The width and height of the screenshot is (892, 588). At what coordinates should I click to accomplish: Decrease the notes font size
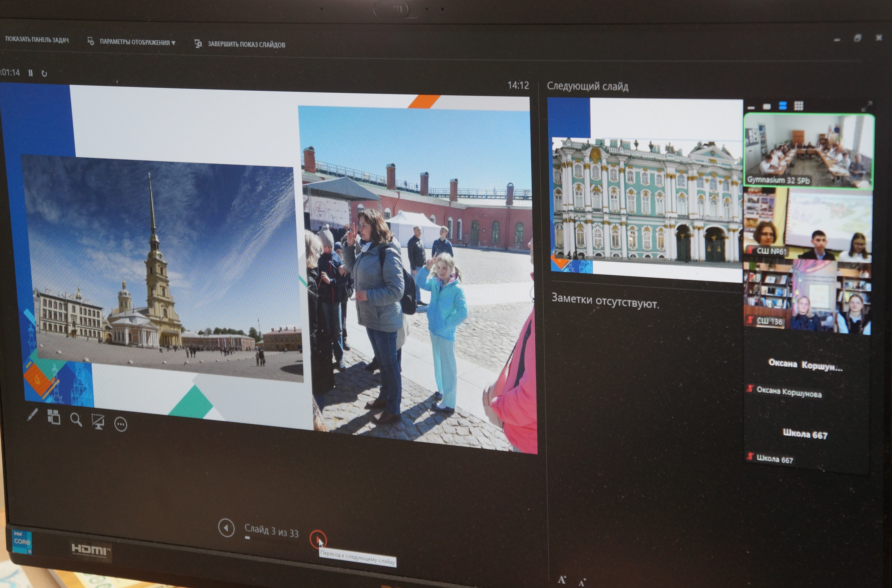click(582, 582)
